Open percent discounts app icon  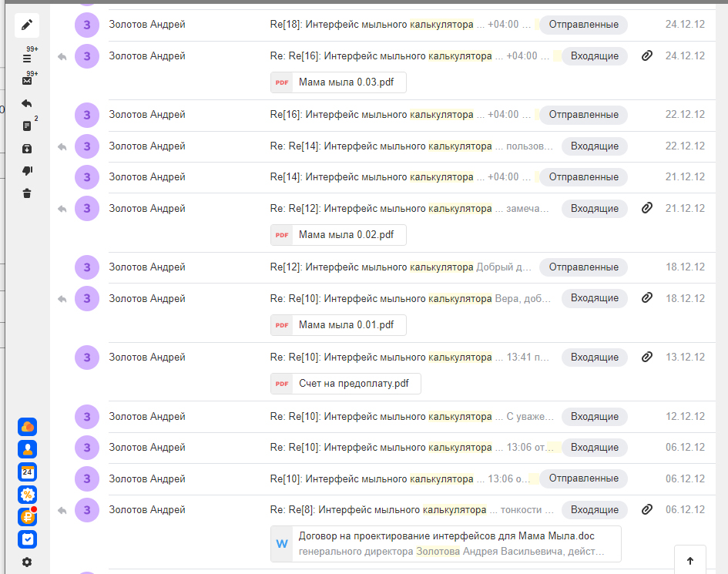point(28,495)
